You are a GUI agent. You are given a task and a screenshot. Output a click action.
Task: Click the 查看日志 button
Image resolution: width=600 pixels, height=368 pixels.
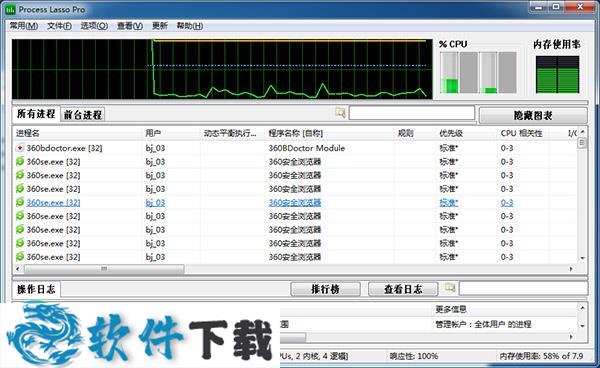(x=403, y=289)
